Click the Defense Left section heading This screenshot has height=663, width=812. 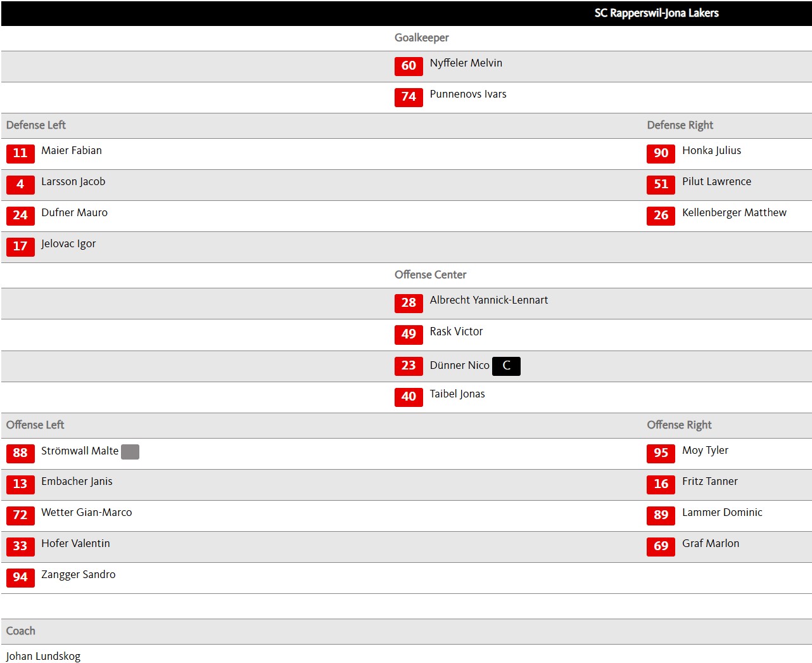click(x=36, y=126)
